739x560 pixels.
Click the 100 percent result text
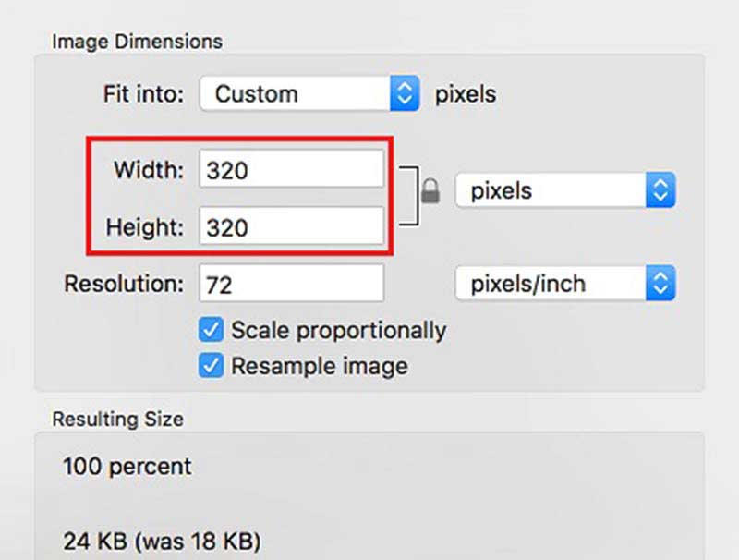tap(127, 466)
